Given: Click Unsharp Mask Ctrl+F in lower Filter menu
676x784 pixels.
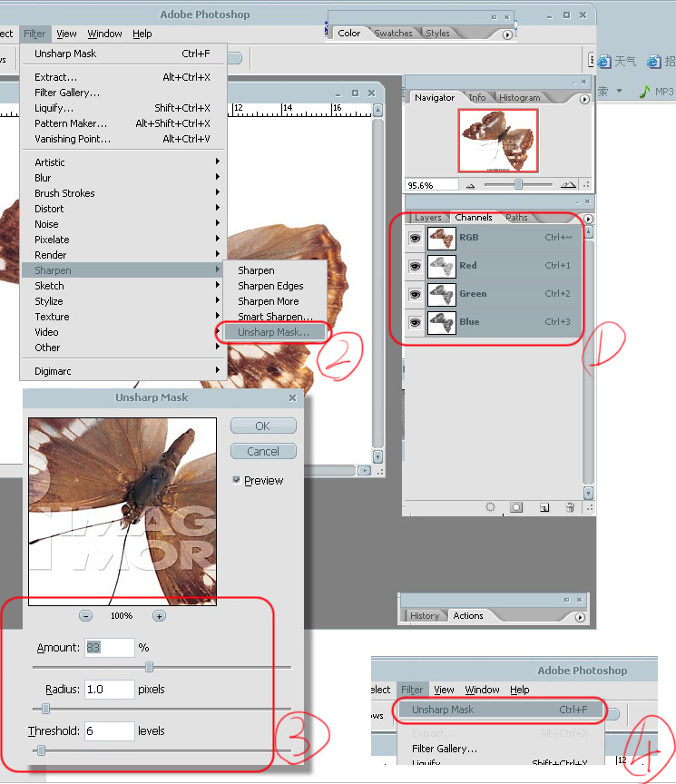Looking at the screenshot, I should [499, 710].
